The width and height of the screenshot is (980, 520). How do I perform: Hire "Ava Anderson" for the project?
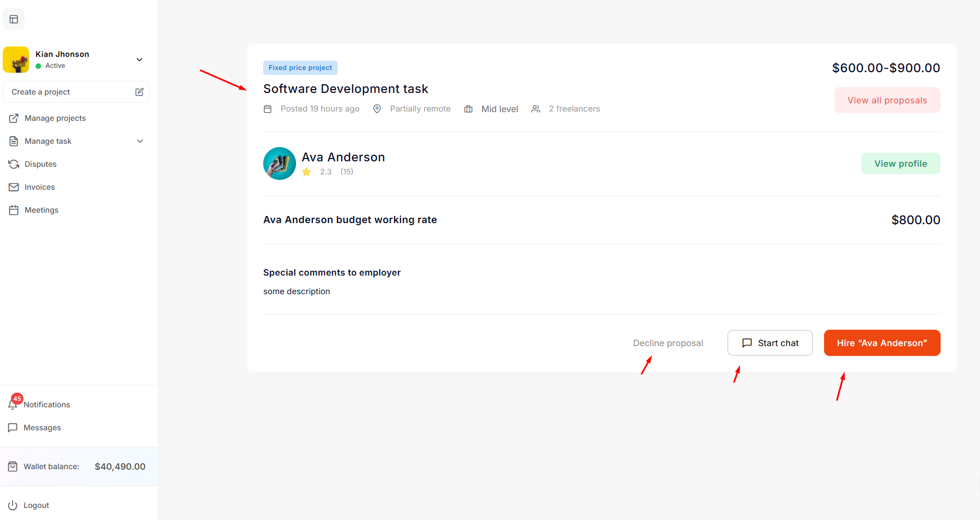pos(882,343)
